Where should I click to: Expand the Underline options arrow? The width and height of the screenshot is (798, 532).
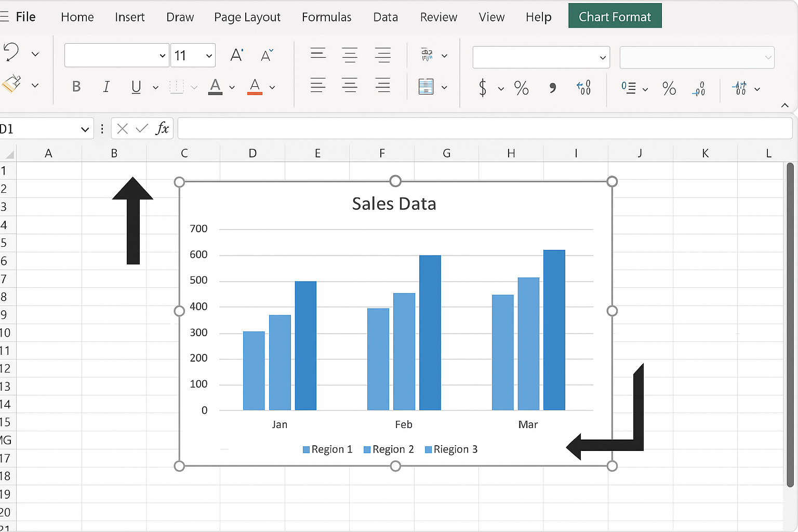(x=155, y=87)
